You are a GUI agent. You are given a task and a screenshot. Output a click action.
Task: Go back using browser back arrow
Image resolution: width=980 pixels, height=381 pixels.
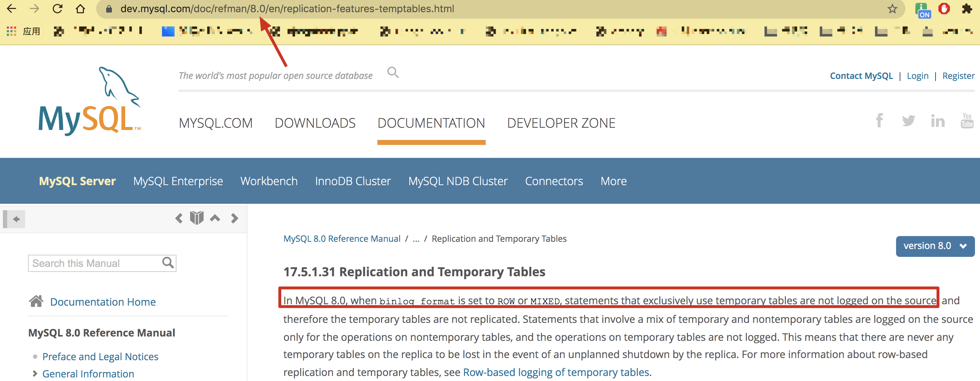coord(11,8)
